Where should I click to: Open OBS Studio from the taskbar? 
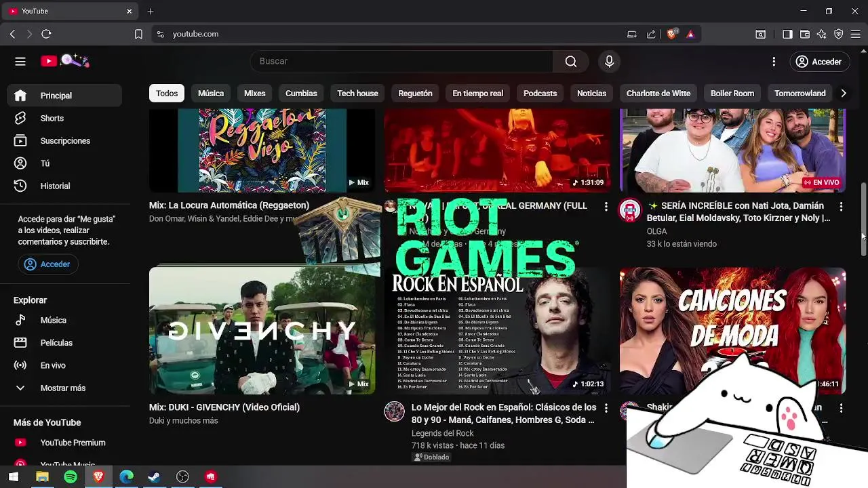(x=182, y=477)
